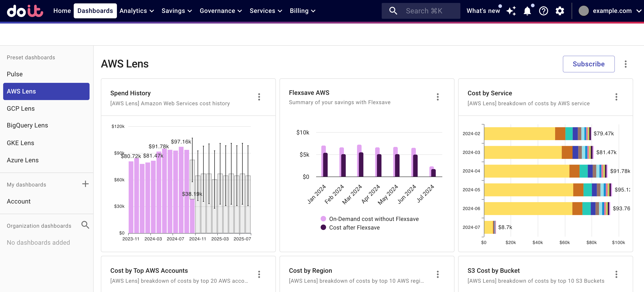Click the $97.16k Spend History bar label
644x292 pixels.
181,142
